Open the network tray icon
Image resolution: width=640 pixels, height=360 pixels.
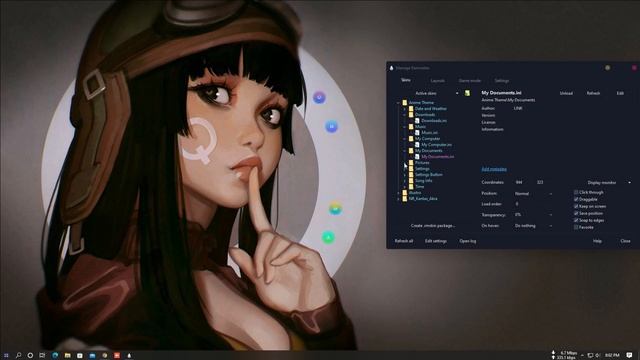pyautogui.click(x=590, y=356)
